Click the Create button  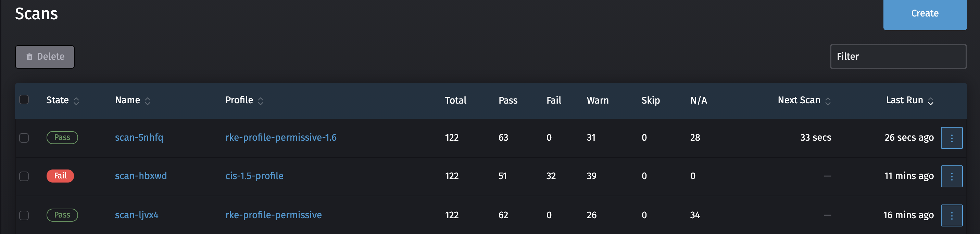coord(925,13)
